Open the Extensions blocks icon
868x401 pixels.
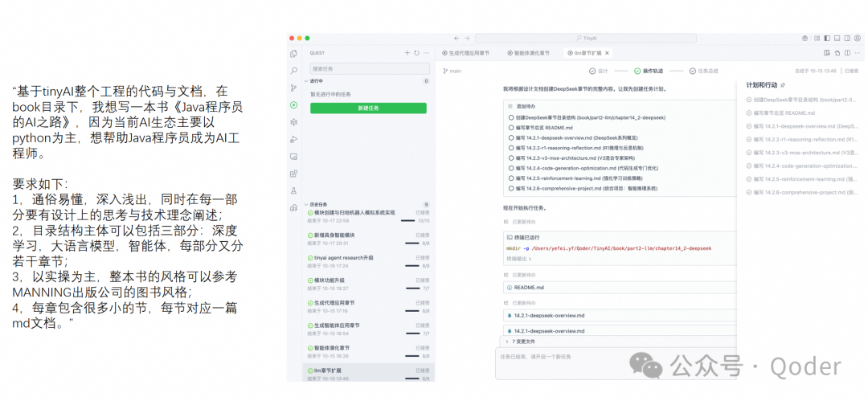[293, 174]
